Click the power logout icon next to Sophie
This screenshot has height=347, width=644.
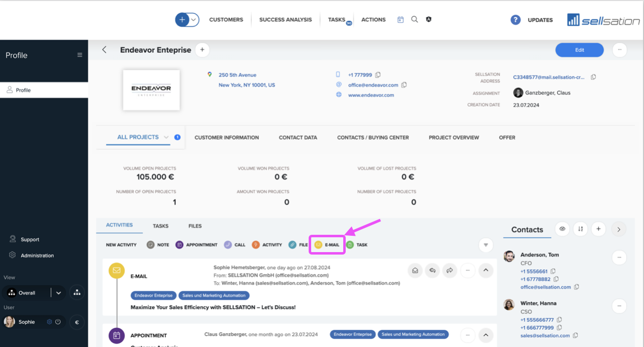pos(58,322)
